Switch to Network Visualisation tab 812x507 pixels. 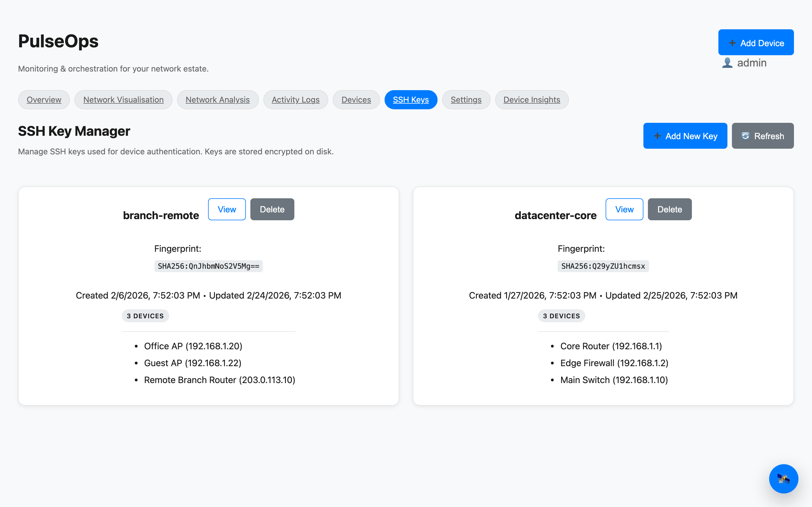(x=123, y=100)
